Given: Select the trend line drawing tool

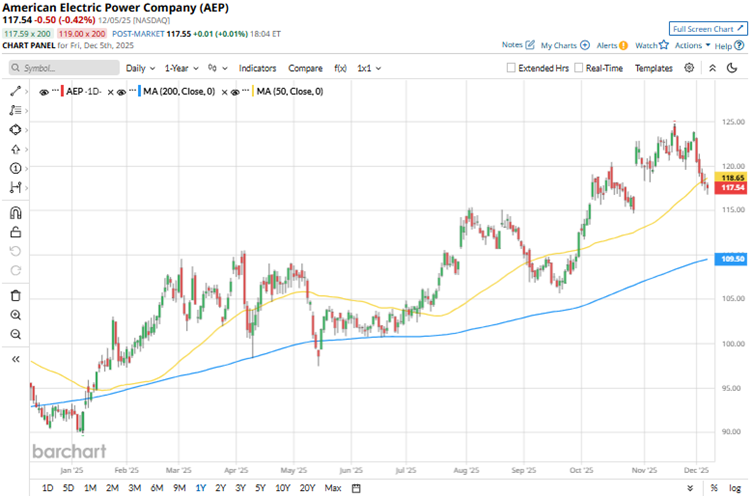Looking at the screenshot, I should pos(15,91).
